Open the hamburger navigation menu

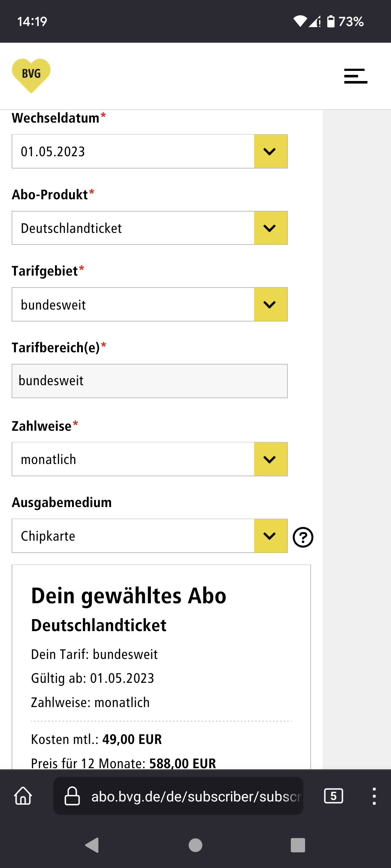[x=356, y=76]
